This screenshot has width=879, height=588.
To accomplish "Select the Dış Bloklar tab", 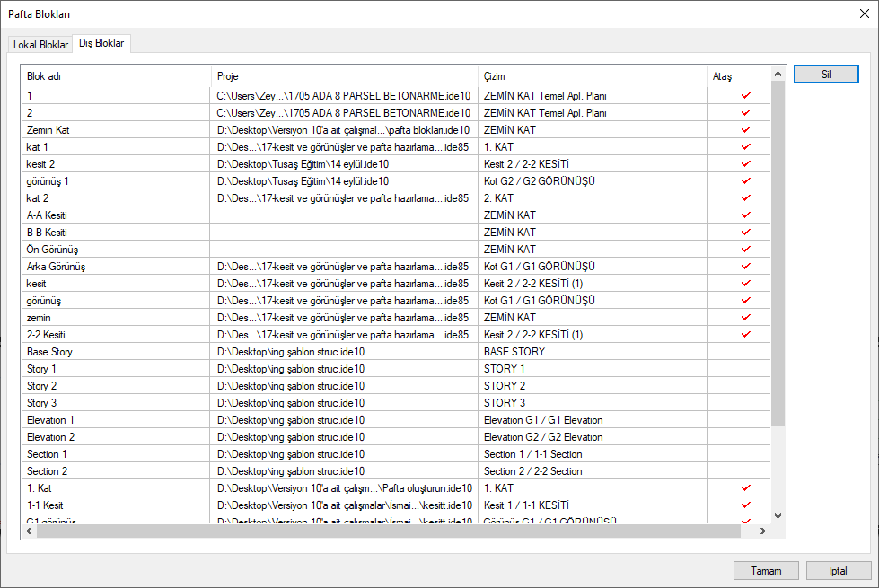I will point(102,43).
